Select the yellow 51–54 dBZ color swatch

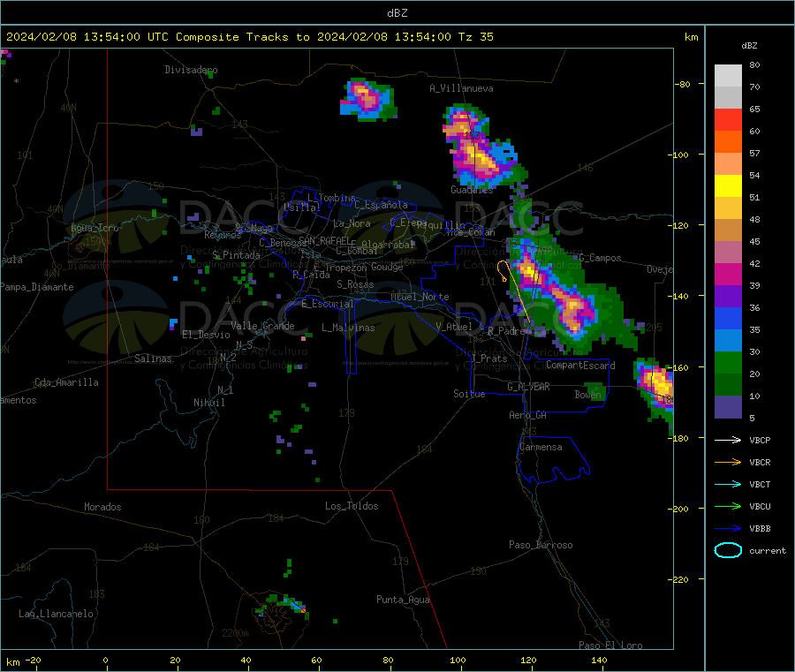click(728, 186)
